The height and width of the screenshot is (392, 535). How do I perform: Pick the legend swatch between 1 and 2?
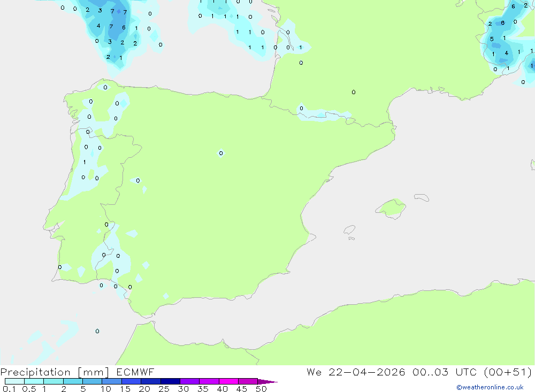pyautogui.click(x=53, y=381)
